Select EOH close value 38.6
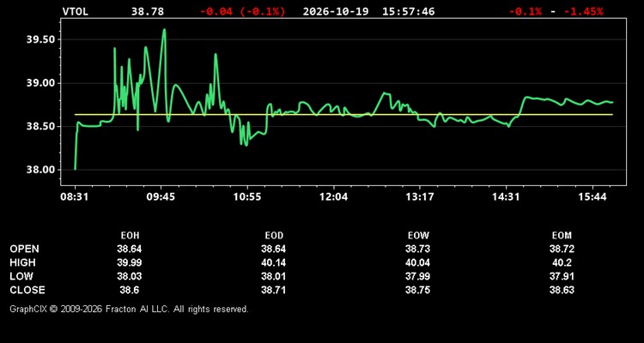This screenshot has width=644, height=343. (130, 290)
